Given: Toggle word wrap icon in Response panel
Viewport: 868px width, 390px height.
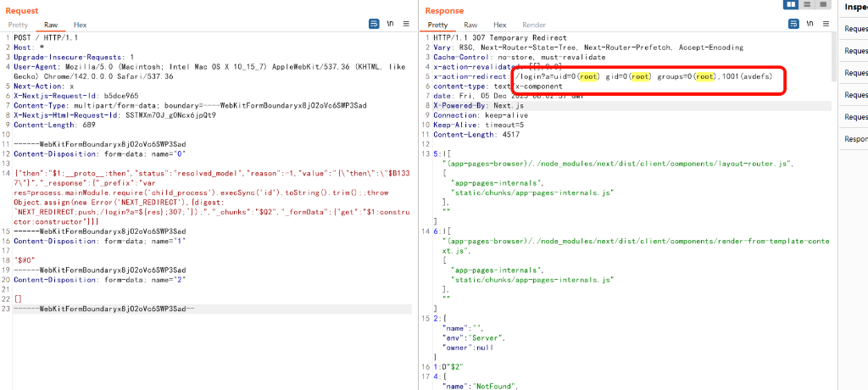Looking at the screenshot, I should click(x=793, y=25).
